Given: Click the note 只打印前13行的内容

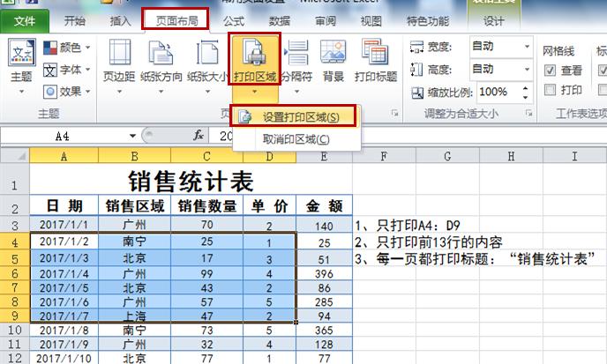Looking at the screenshot, I should [x=429, y=242].
